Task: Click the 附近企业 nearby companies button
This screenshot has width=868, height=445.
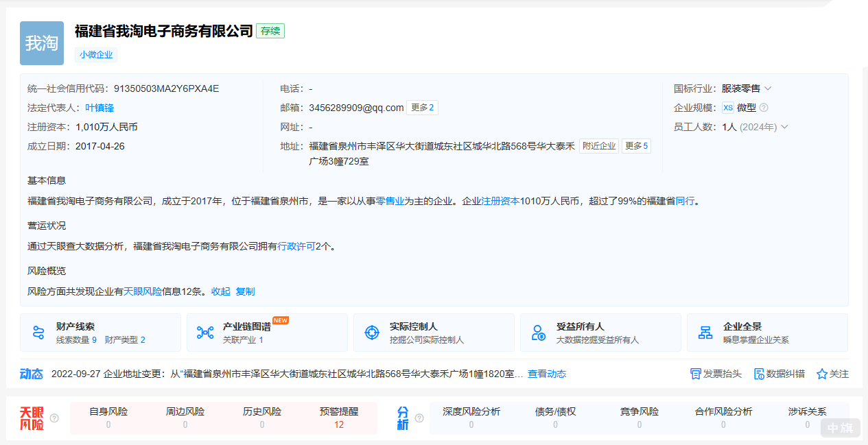Action: (x=599, y=145)
